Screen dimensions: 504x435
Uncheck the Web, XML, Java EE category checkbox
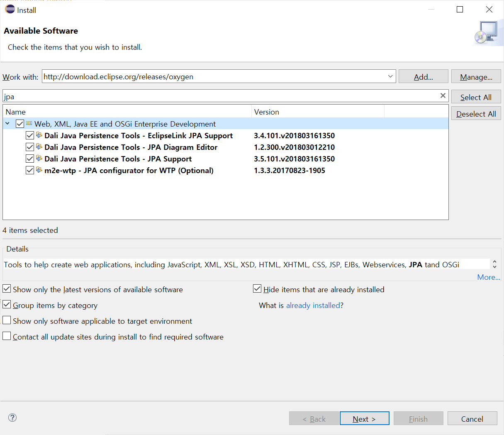tap(20, 124)
